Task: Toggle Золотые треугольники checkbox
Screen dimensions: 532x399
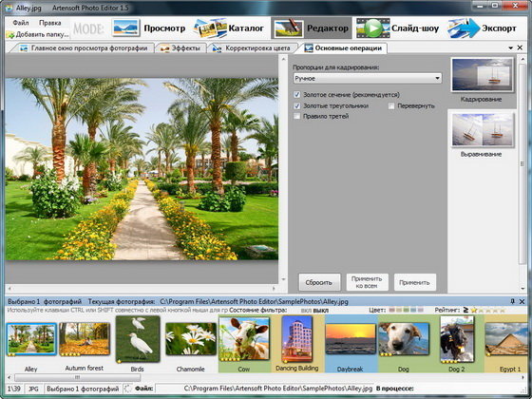Action: (x=296, y=105)
